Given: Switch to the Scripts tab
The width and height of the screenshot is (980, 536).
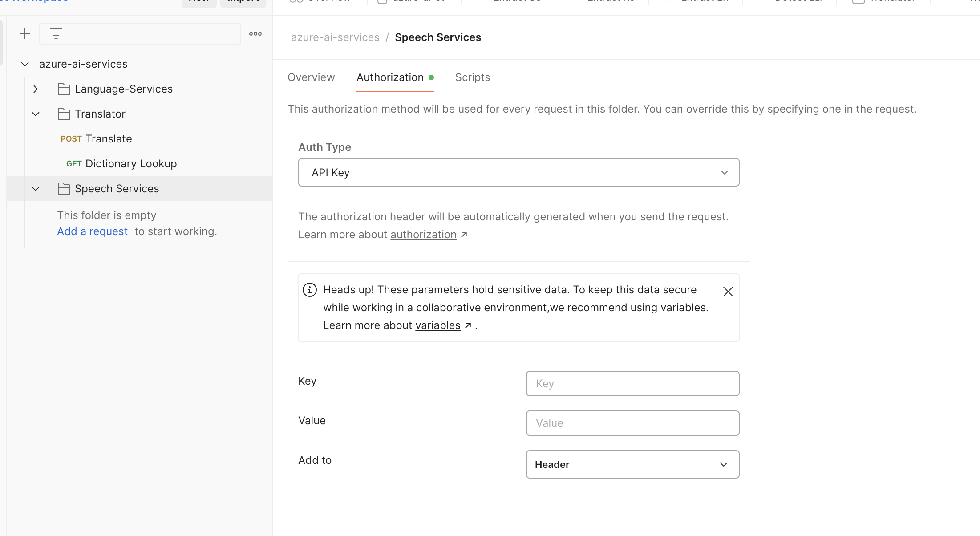Looking at the screenshot, I should point(472,77).
